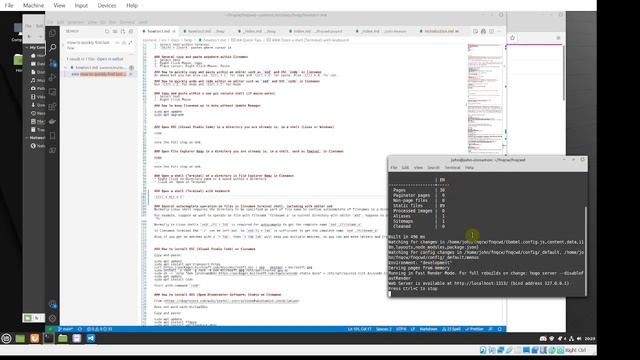
Task: Refresh the search results in VS Code
Action: 107,31
